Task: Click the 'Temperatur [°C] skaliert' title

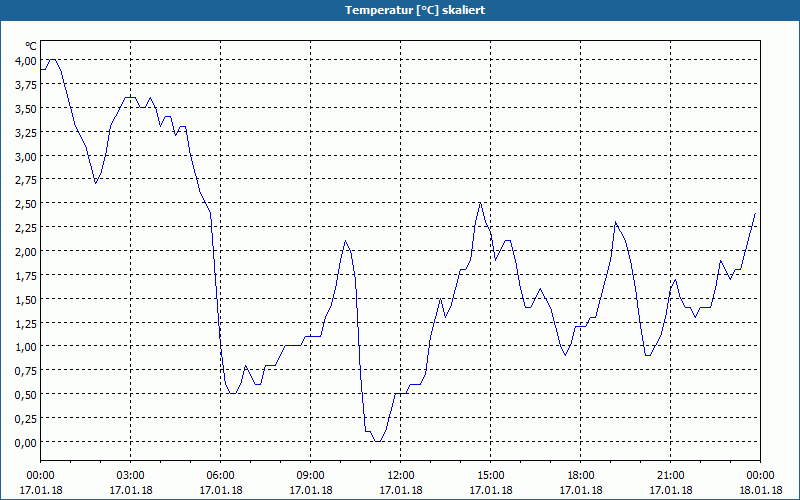Action: tap(415, 10)
